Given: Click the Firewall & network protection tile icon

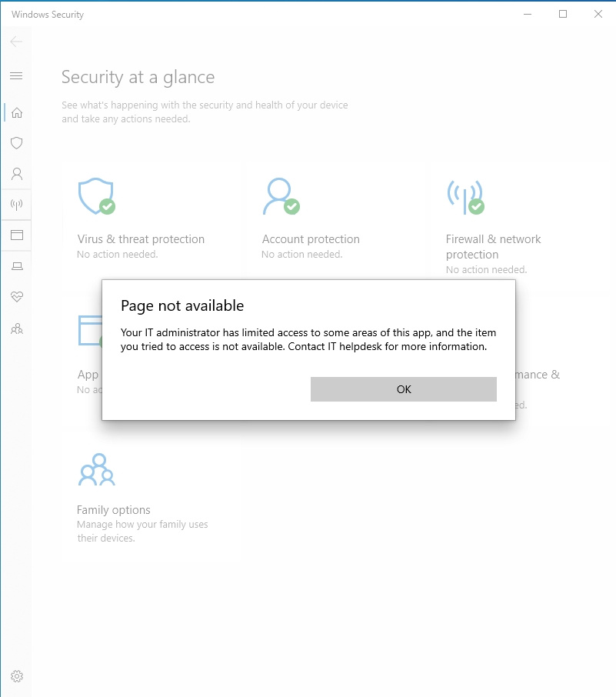Looking at the screenshot, I should click(x=465, y=197).
